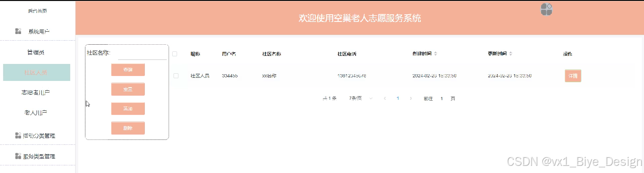Screen dimensions: 644x173
Task: Open 详情 for the 社区人员 row
Action: click(573, 76)
